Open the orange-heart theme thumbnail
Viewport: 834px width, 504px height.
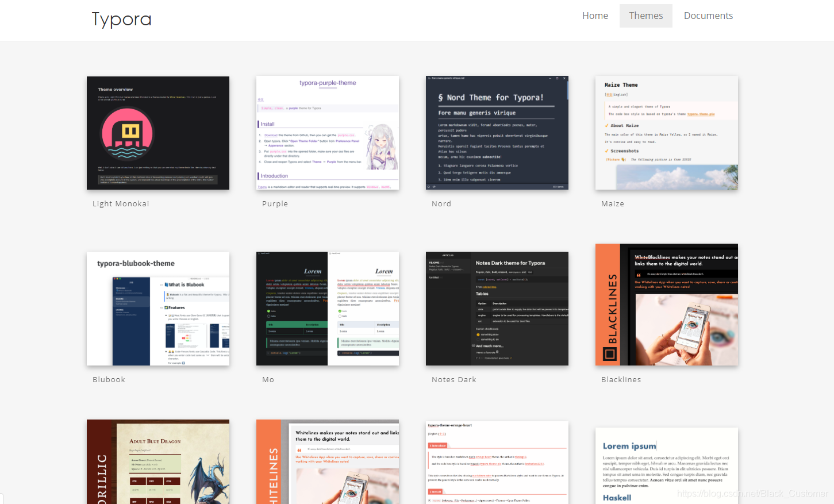coord(497,463)
